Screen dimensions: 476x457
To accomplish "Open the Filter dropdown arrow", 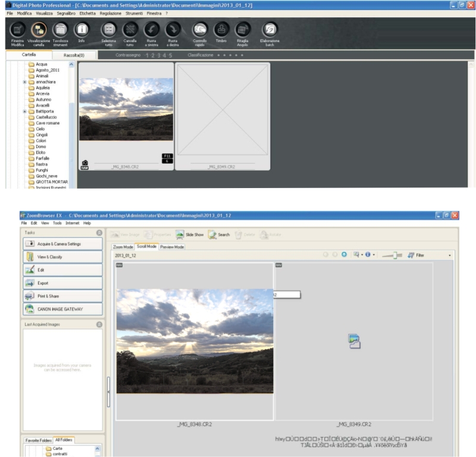I will 450,255.
